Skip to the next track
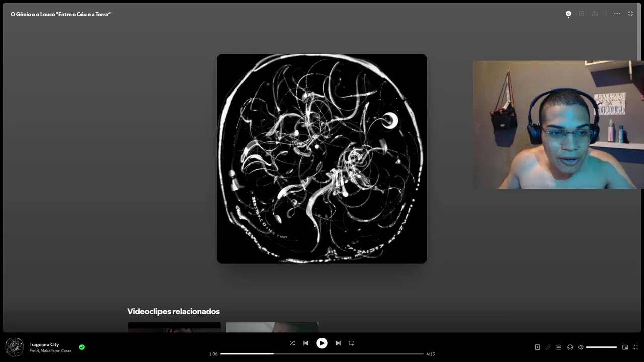This screenshot has width=644, height=362. [x=338, y=343]
